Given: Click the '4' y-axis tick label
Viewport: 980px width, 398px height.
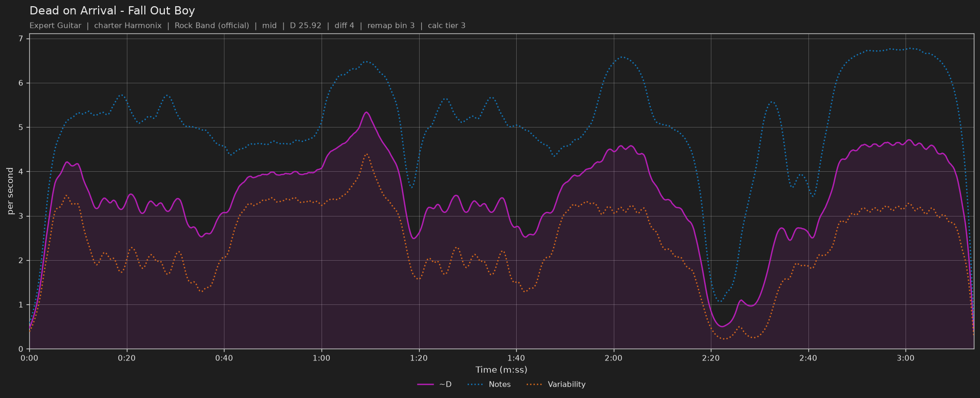Looking at the screenshot, I should point(21,172).
